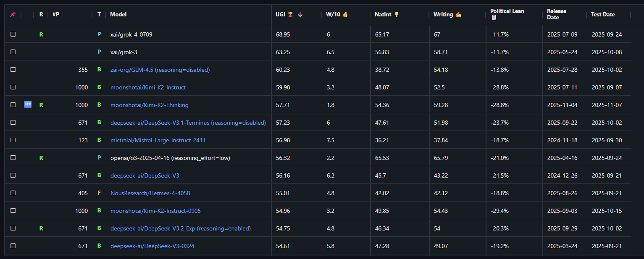Open the zai-org/GLM-4.5 model link

coord(160,70)
